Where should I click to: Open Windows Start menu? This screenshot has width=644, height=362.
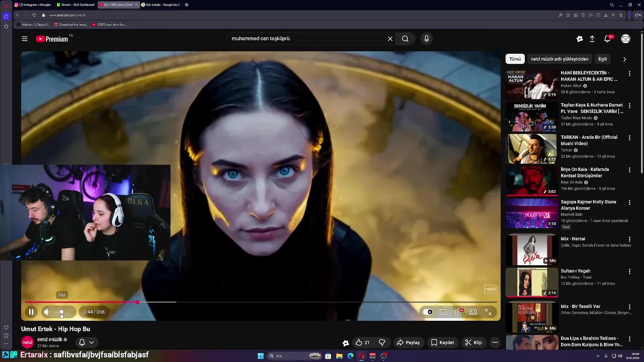coord(261,356)
